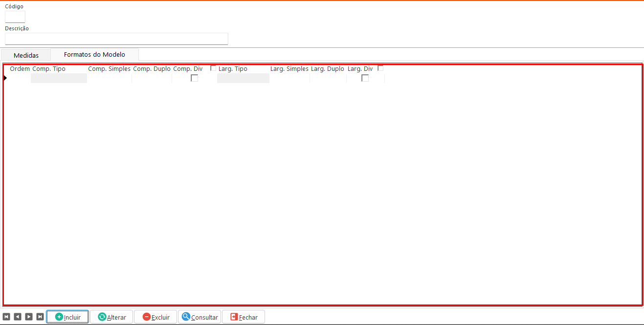
Task: Open the Consultar search
Action: click(x=200, y=317)
